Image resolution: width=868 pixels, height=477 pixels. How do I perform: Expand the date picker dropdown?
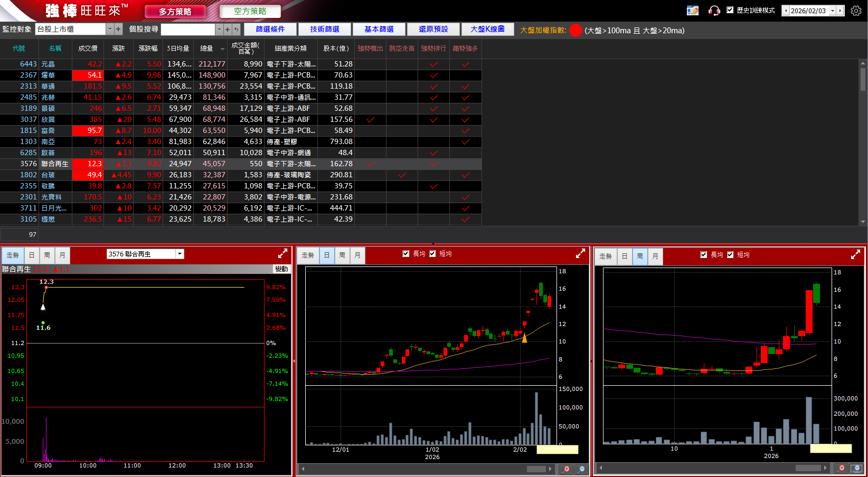point(833,11)
